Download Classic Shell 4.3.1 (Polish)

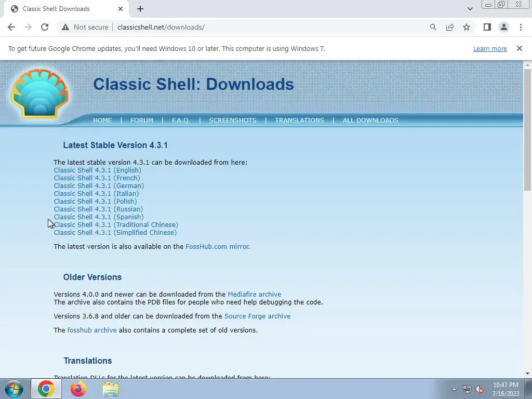point(96,202)
